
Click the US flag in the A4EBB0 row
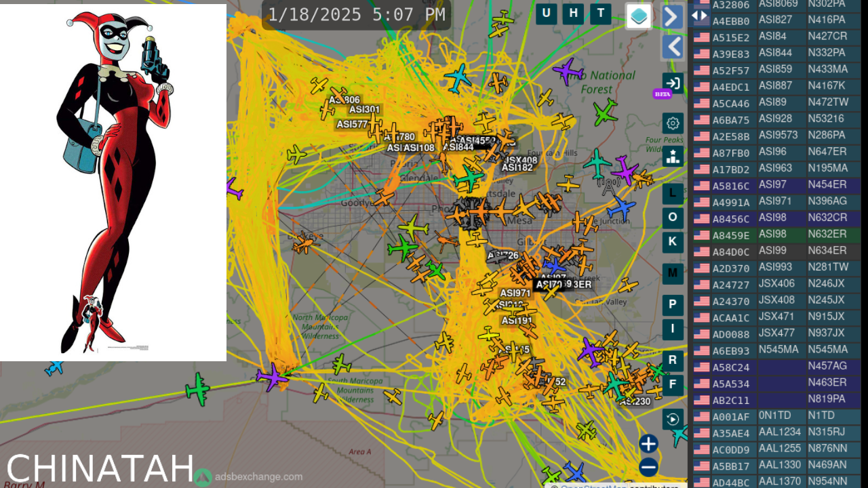701,21
